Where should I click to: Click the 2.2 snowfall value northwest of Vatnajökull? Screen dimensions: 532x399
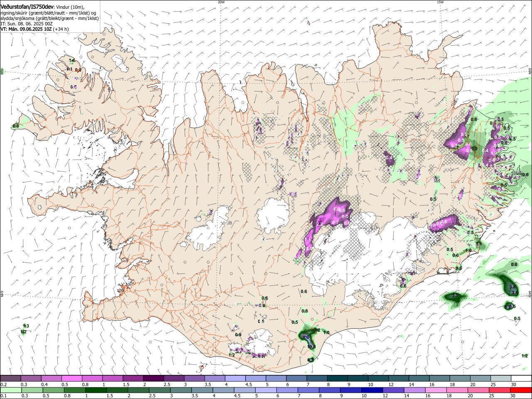(320, 224)
